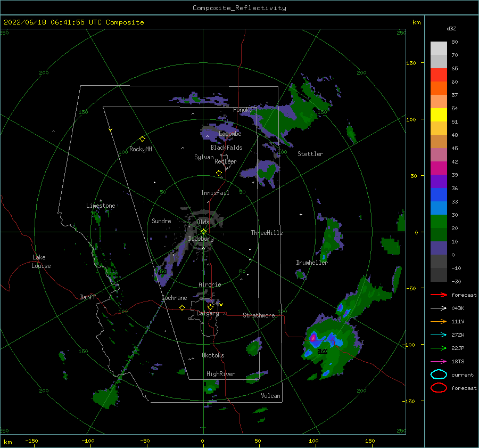The image size is (479, 448).
Task: Click the 65 dBZ red color swatch
Action: pos(439,75)
